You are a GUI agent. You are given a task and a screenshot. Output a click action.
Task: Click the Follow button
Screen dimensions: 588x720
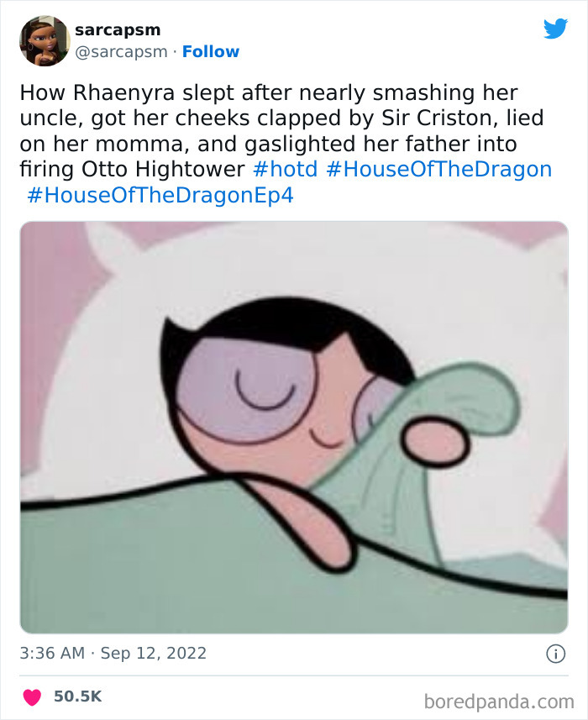tap(211, 51)
